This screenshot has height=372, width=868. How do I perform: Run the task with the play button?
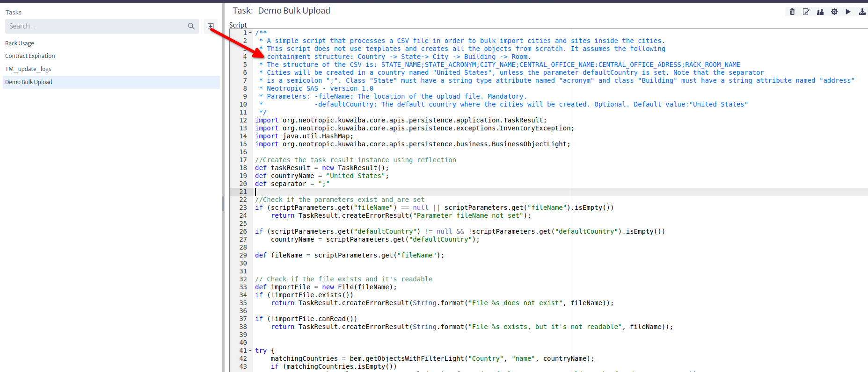[x=848, y=12]
